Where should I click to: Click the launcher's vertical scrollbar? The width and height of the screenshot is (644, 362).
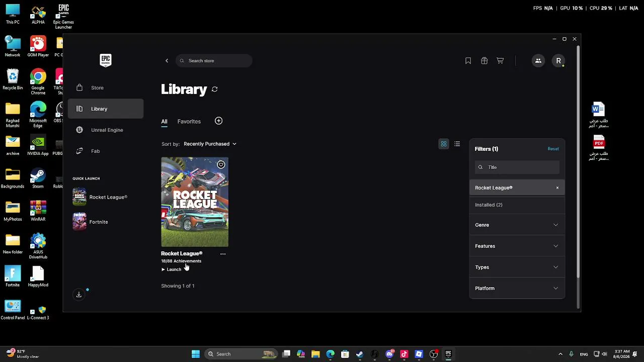tap(578, 162)
